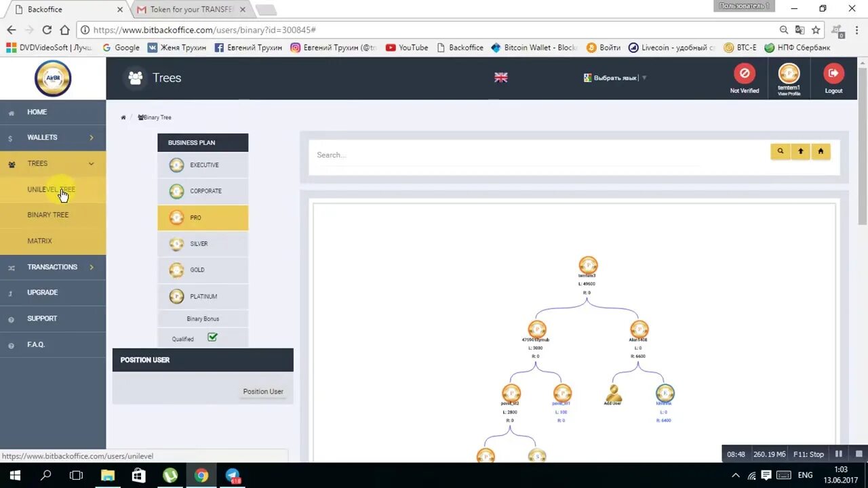Click the AirBit logo in sidebar
Image resolution: width=868 pixels, height=488 pixels.
(x=53, y=79)
